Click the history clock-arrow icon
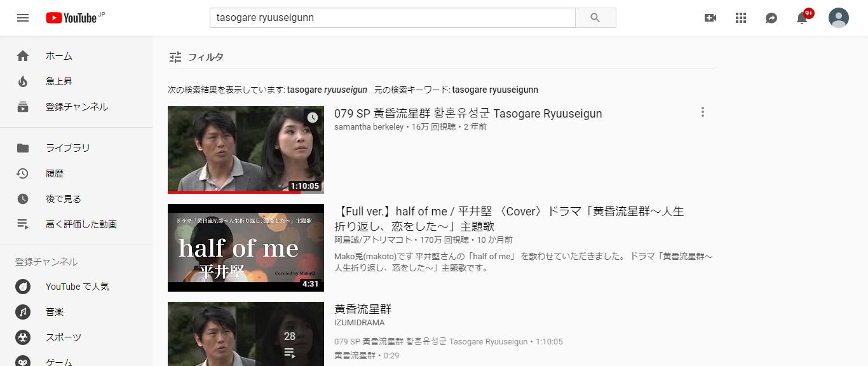868x366 pixels. point(23,173)
